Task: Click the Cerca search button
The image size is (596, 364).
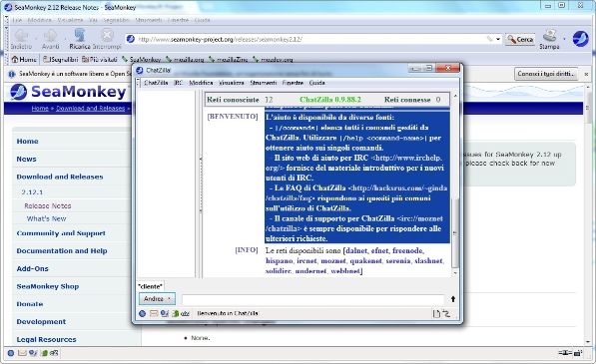Action: 520,39
